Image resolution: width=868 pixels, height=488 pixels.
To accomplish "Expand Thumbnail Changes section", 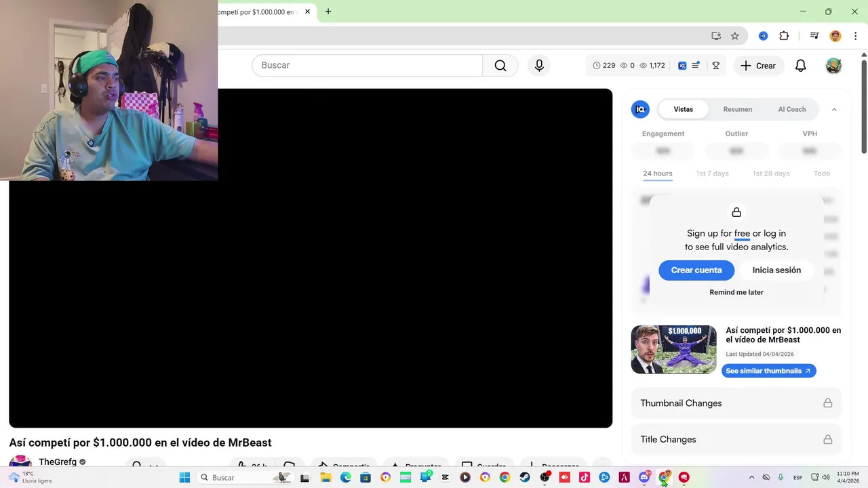I will (x=736, y=403).
